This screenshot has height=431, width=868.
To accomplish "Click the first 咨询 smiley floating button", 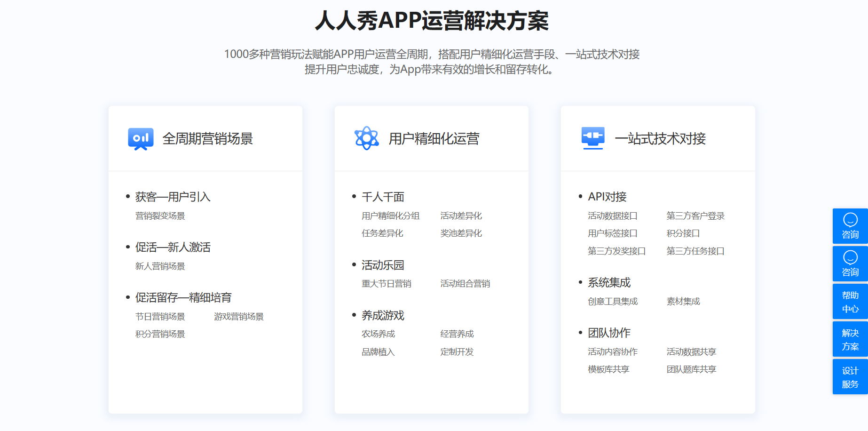I will pos(850,226).
